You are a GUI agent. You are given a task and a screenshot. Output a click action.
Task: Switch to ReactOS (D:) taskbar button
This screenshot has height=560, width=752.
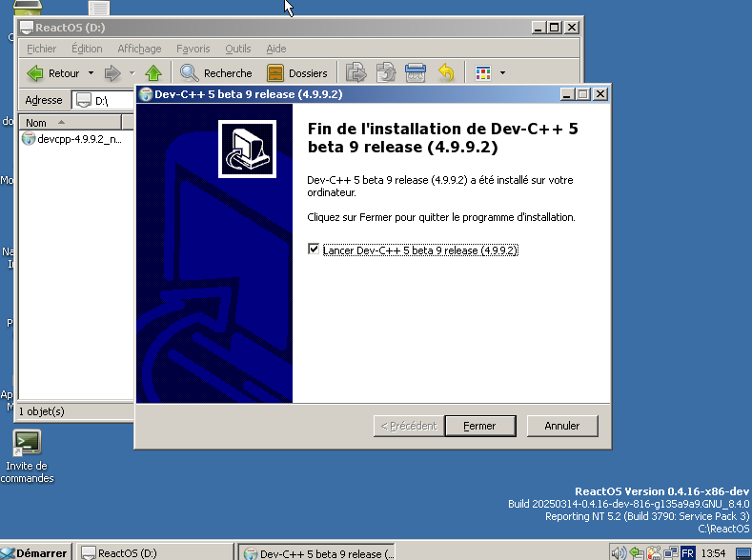[x=155, y=552]
